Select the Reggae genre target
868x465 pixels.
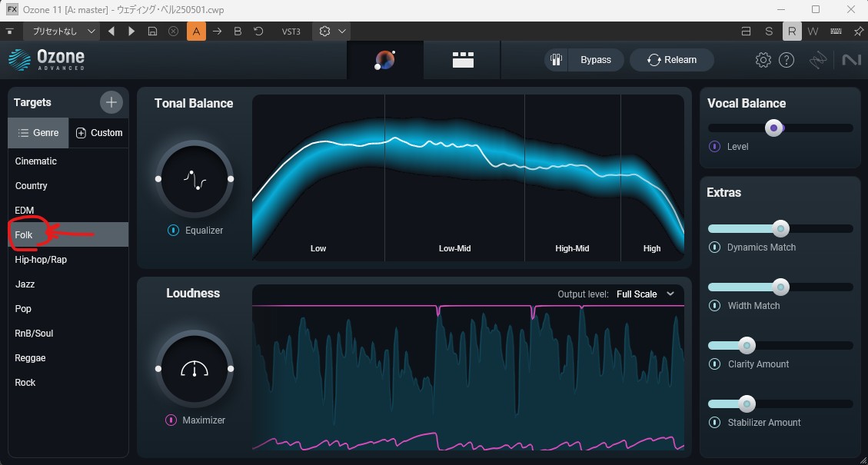(68, 357)
